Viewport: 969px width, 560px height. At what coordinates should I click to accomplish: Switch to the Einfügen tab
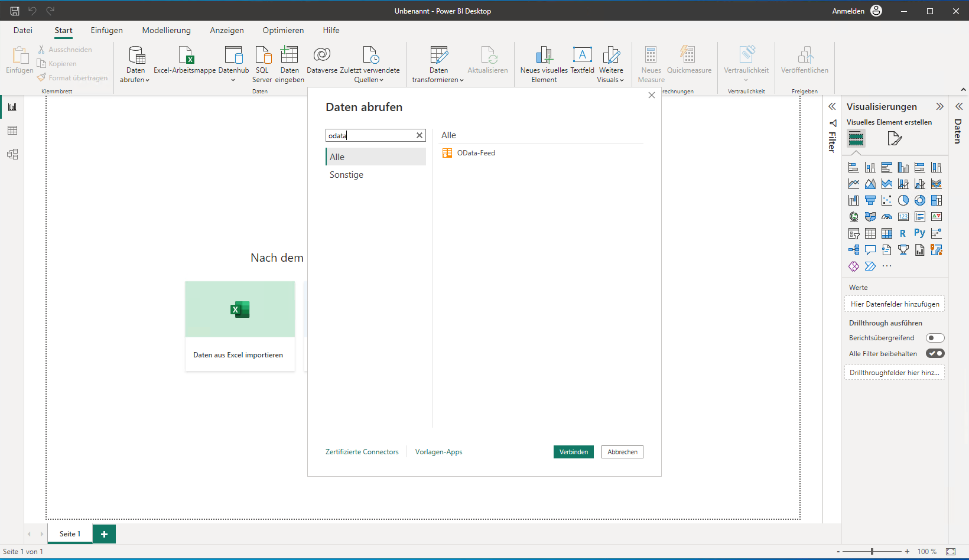point(106,30)
